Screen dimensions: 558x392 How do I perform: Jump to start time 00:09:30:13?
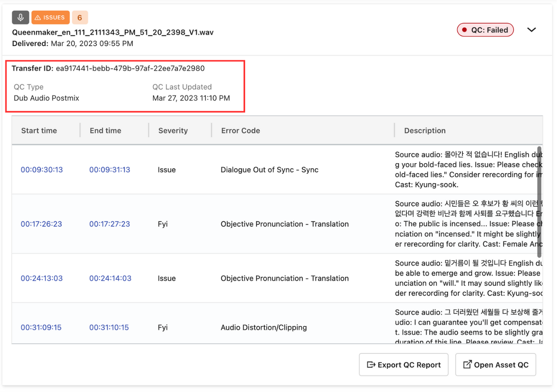click(x=42, y=169)
